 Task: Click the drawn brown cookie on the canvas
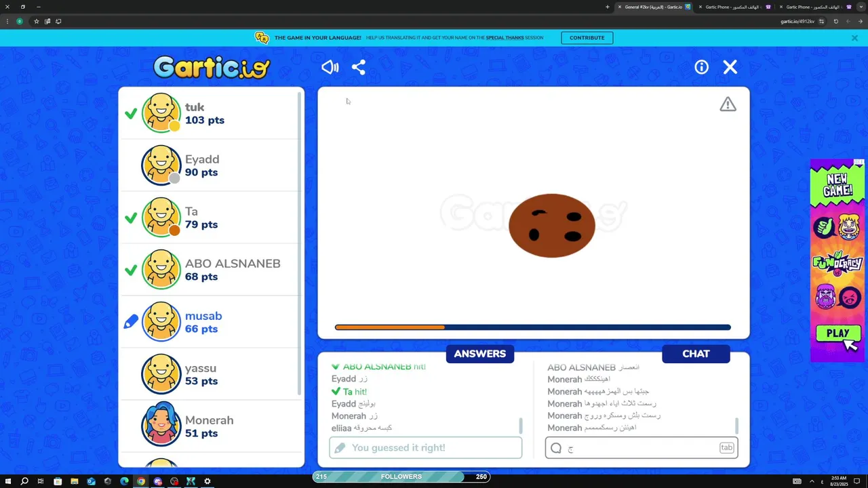(x=552, y=226)
